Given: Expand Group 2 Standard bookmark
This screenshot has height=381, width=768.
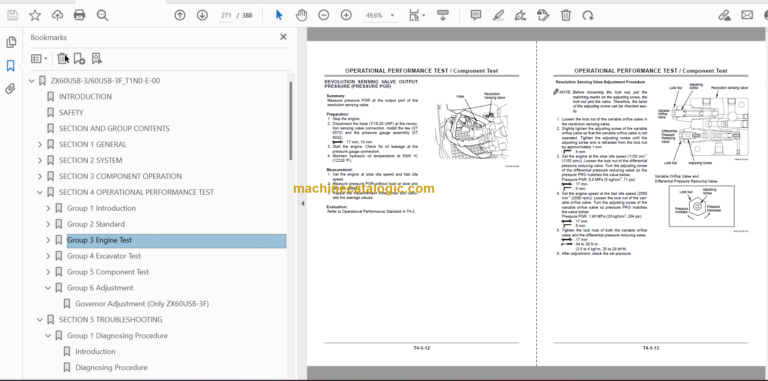Looking at the screenshot, I should [x=48, y=224].
